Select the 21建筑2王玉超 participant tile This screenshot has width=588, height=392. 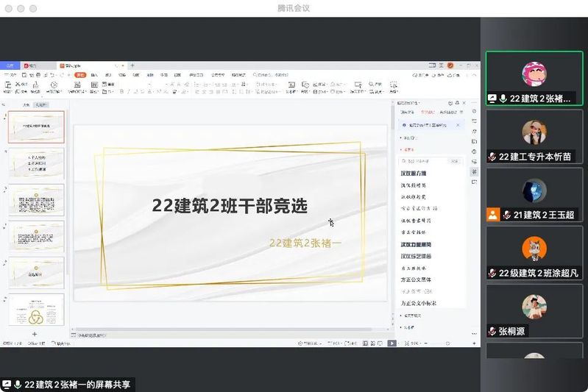pos(534,195)
